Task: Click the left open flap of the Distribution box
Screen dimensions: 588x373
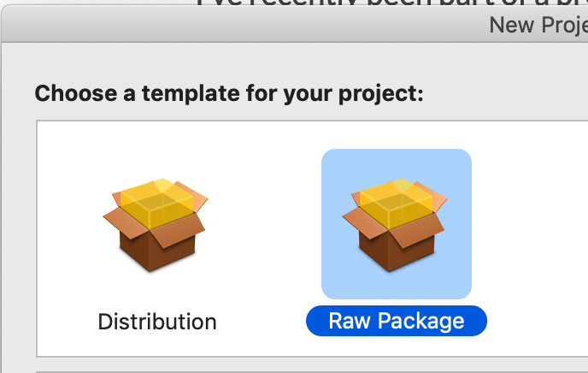Action: click(x=124, y=222)
